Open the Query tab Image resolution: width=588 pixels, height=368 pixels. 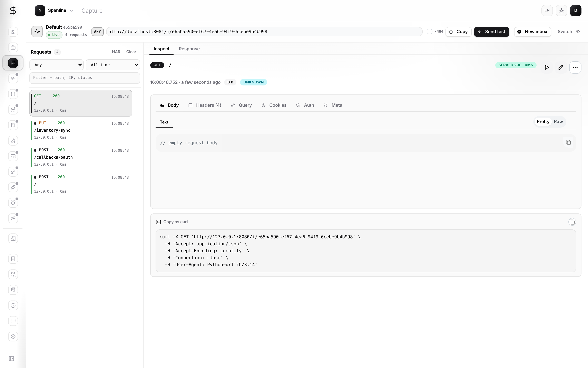coord(241,105)
